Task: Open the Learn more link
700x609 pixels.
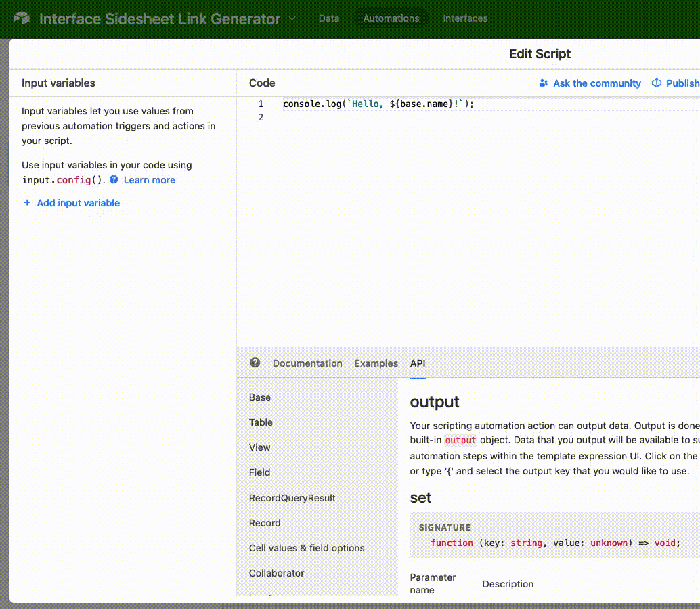Action: click(x=150, y=180)
